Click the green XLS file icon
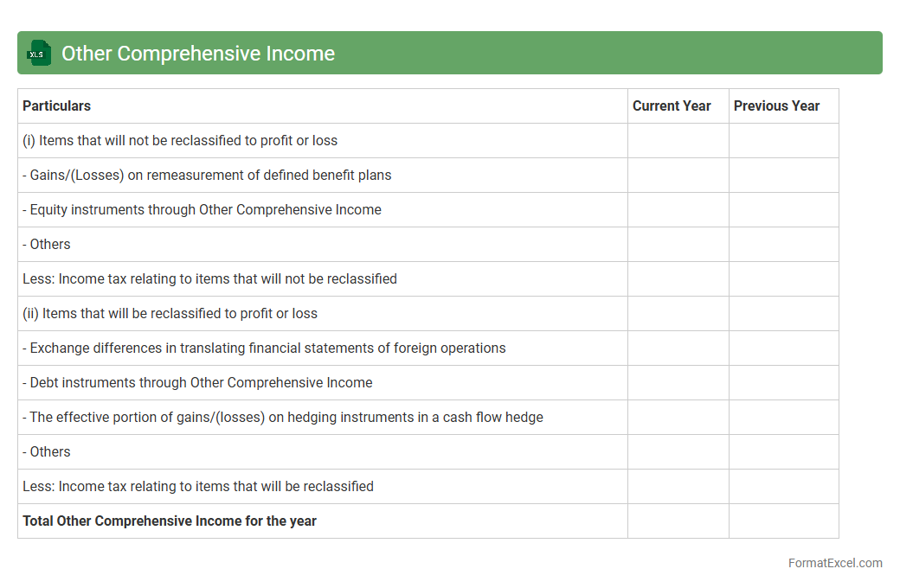 (x=38, y=54)
